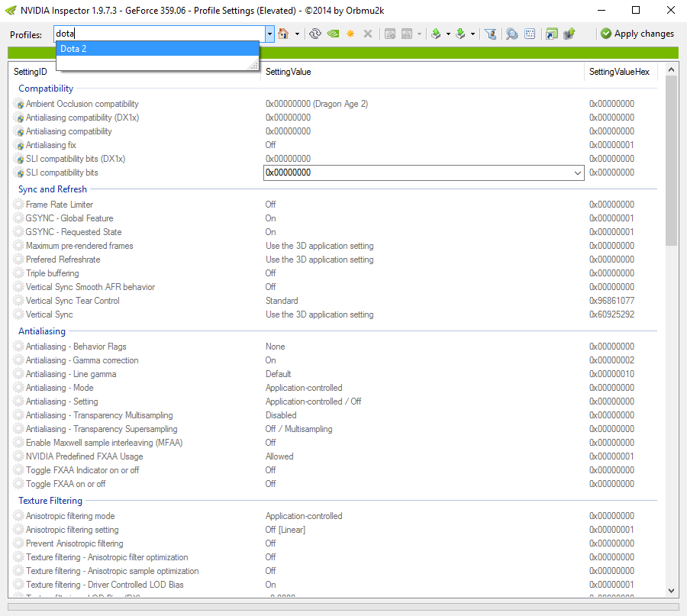Click the Standard value of Vertical Sync Tear Control
687x616 pixels.
tap(282, 301)
